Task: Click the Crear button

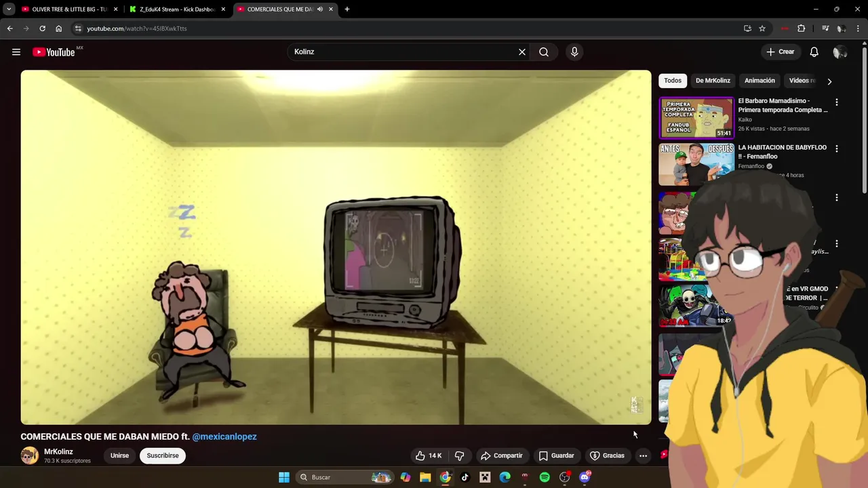Action: (x=780, y=52)
